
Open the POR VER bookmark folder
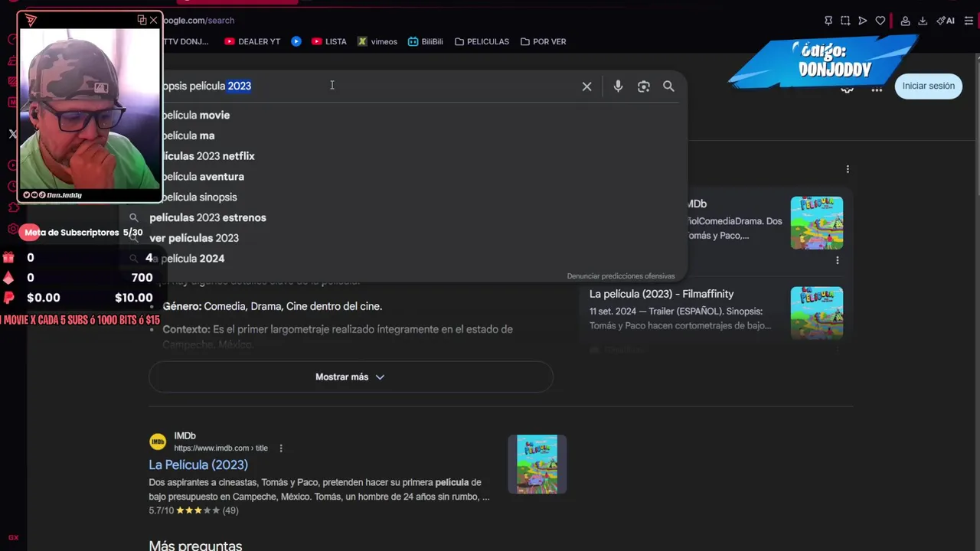pos(543,41)
